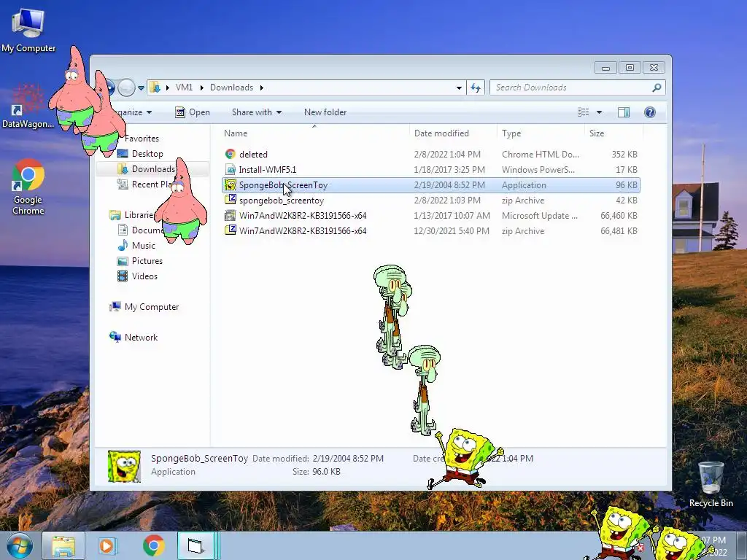Open Chrome from the taskbar

(x=153, y=545)
